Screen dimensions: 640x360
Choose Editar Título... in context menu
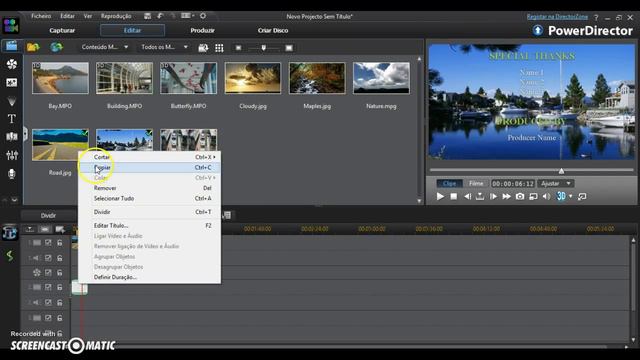point(149,225)
